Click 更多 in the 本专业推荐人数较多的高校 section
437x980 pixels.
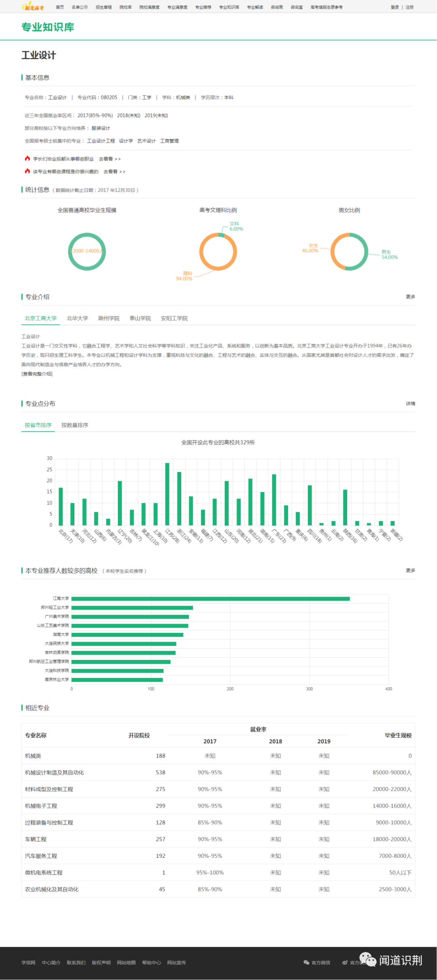(x=410, y=571)
